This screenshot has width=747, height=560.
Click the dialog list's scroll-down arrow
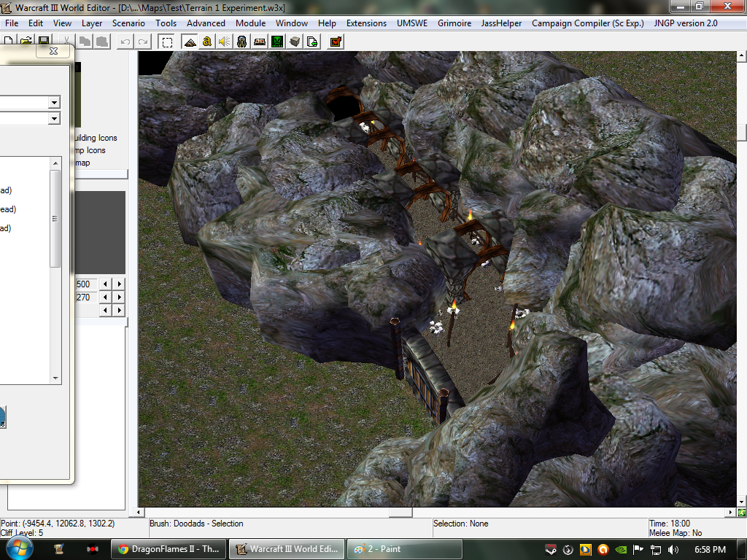55,378
